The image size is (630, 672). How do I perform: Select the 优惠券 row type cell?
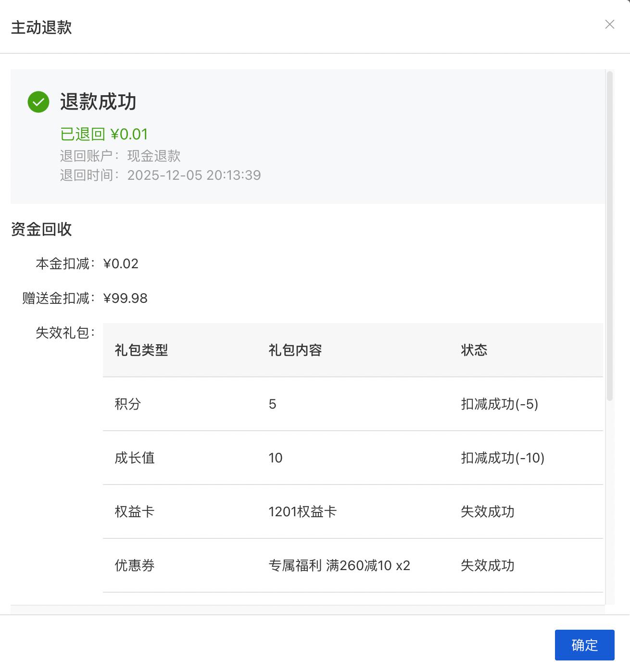tap(135, 565)
